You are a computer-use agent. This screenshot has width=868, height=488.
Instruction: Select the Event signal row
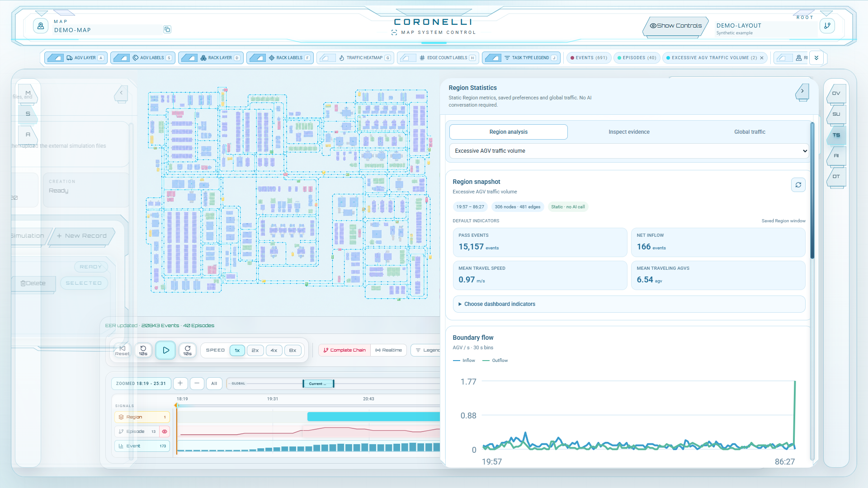(142, 446)
